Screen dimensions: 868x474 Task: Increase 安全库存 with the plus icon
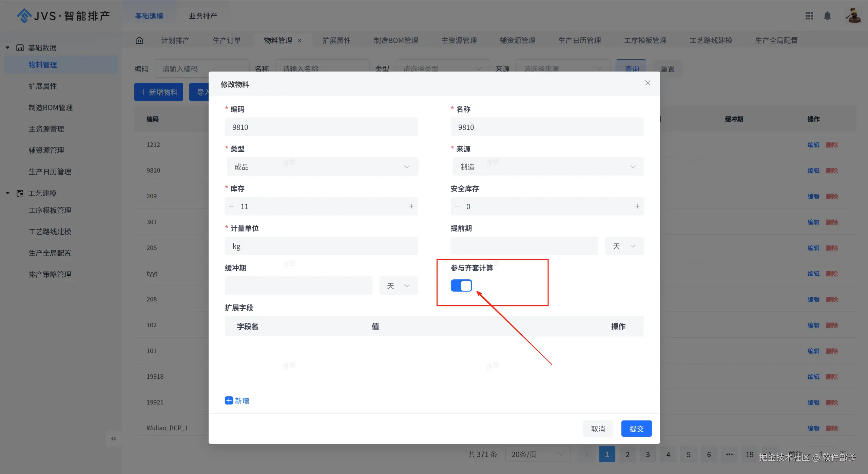click(x=637, y=206)
